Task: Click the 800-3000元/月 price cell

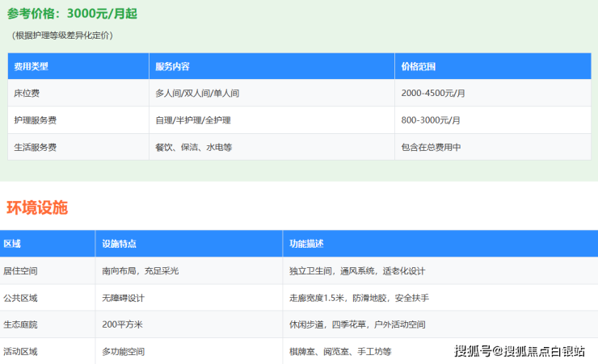Action: pos(431,120)
